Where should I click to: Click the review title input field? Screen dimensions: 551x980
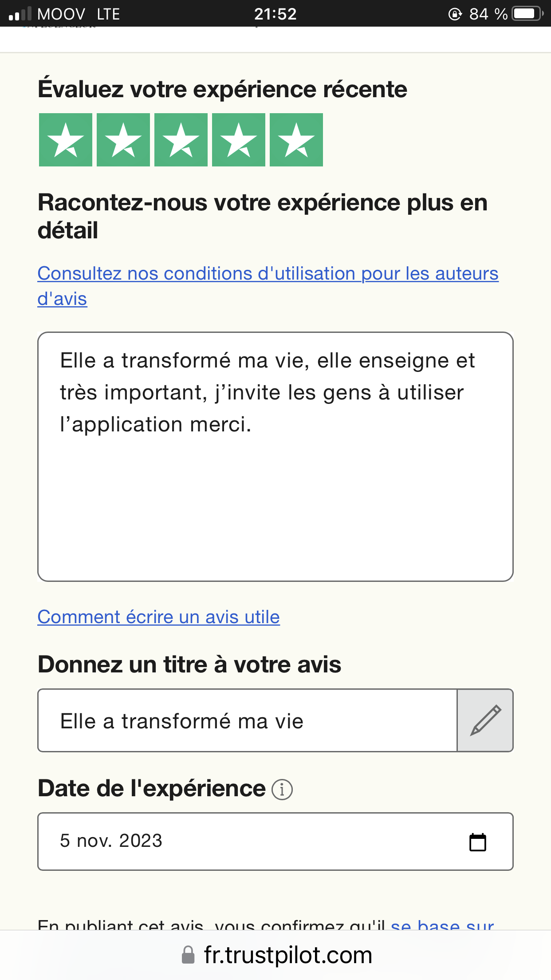(248, 720)
